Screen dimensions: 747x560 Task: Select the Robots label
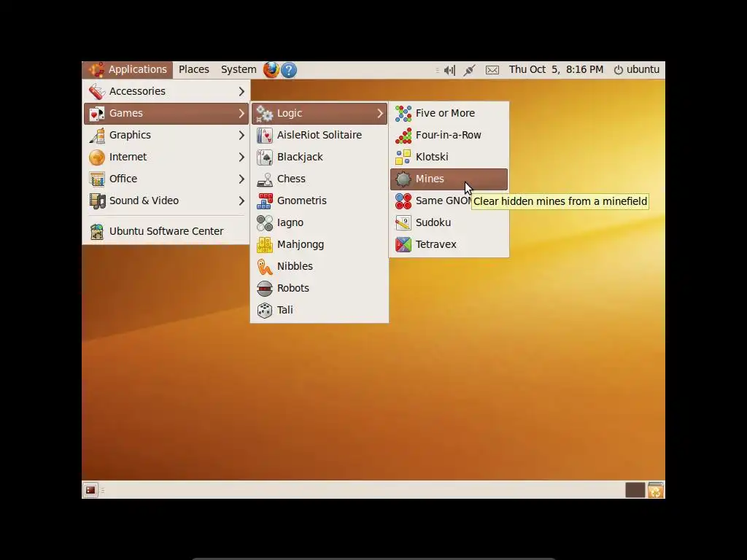pyautogui.click(x=293, y=289)
